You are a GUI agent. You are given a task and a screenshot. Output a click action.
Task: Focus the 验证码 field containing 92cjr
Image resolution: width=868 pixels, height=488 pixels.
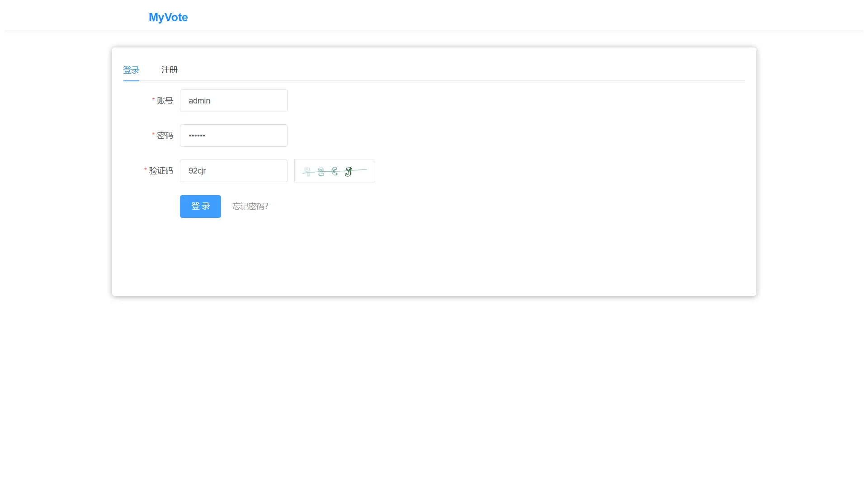233,171
